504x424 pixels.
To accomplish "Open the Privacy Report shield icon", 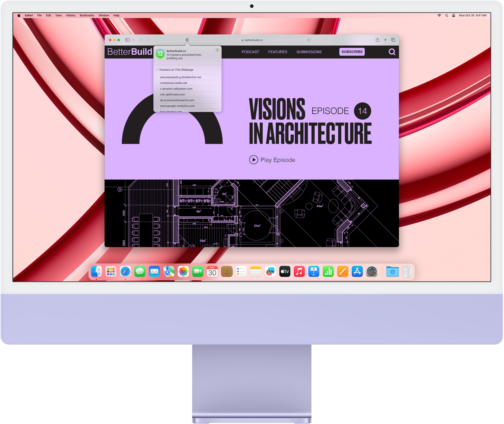I will 187,40.
